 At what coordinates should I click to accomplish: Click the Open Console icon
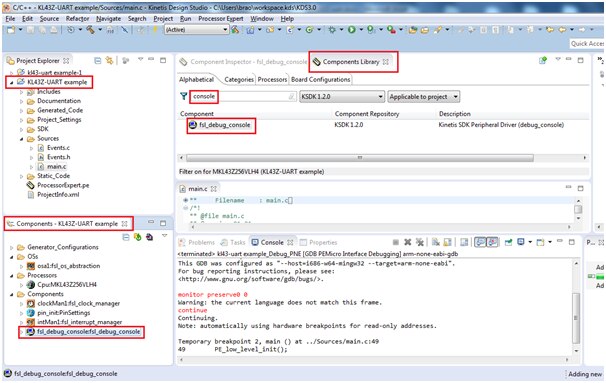[540, 242]
